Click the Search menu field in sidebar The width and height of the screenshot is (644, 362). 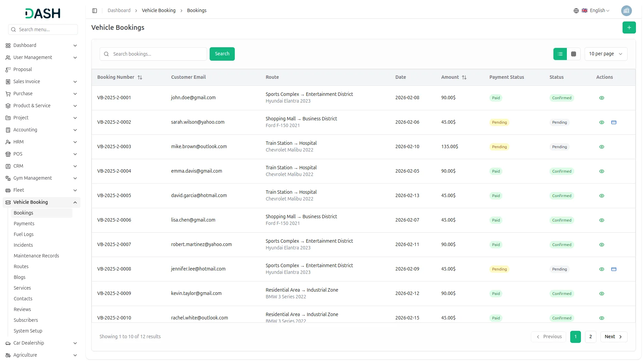click(43, 29)
